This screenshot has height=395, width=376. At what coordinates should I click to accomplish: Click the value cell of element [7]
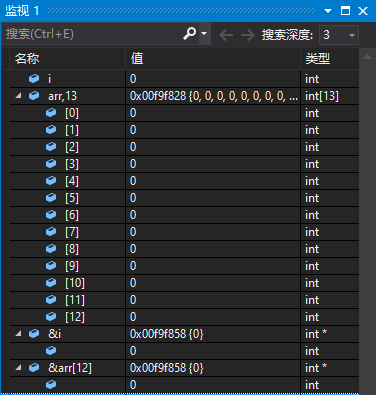[213, 232]
